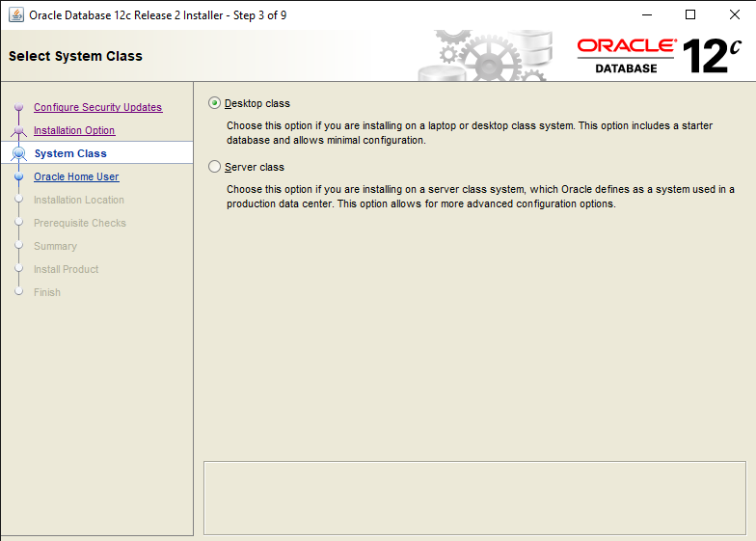Click the Summary step label
The image size is (756, 541).
pos(56,246)
